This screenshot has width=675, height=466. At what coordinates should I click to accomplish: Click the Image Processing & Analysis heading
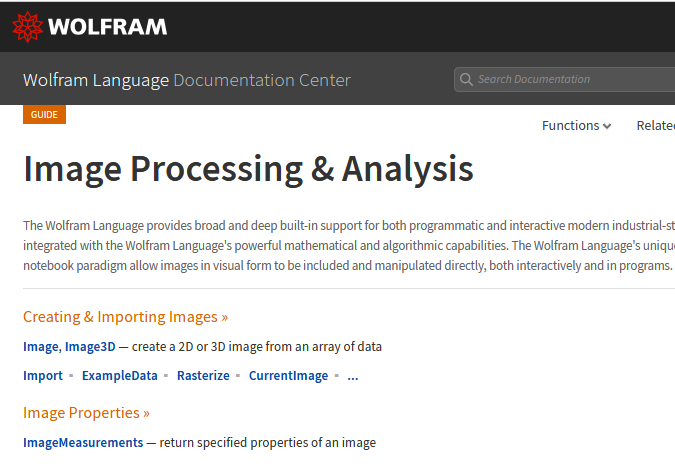pos(248,170)
